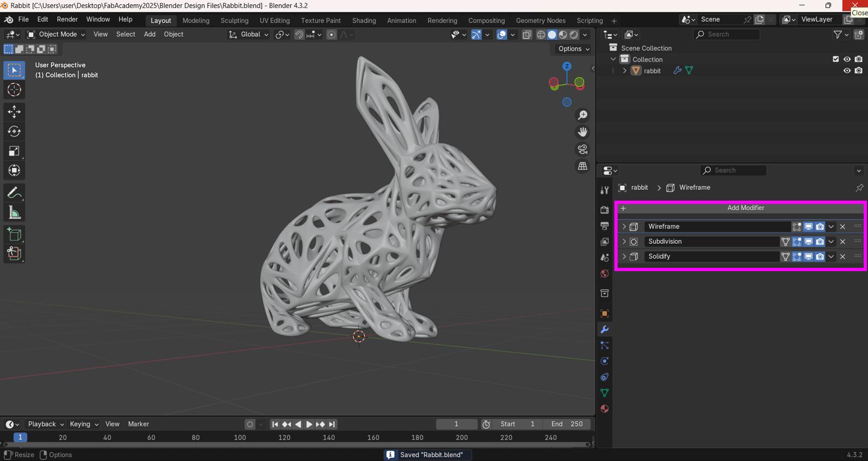Image resolution: width=868 pixels, height=461 pixels.
Task: Expand the Solidify modifier panel
Action: [624, 257]
